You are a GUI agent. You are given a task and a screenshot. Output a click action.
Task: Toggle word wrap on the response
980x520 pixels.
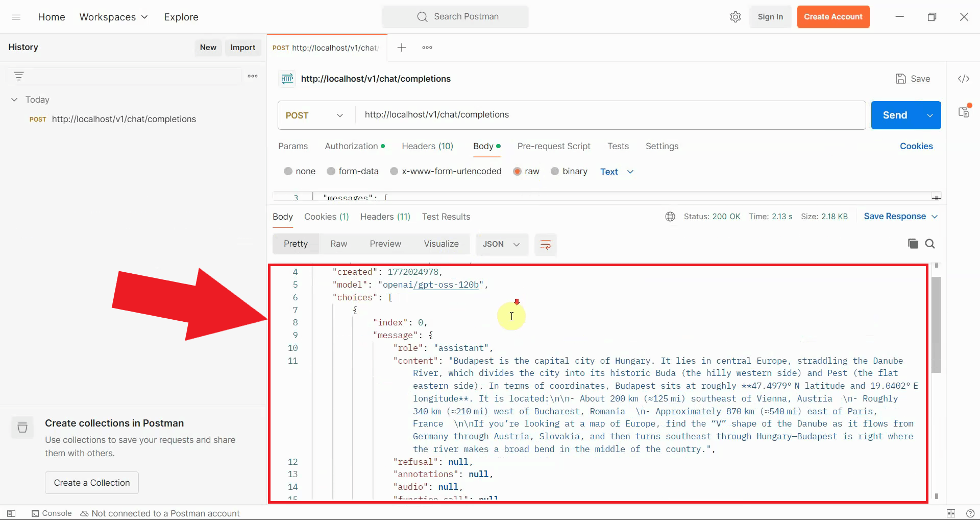pos(545,245)
